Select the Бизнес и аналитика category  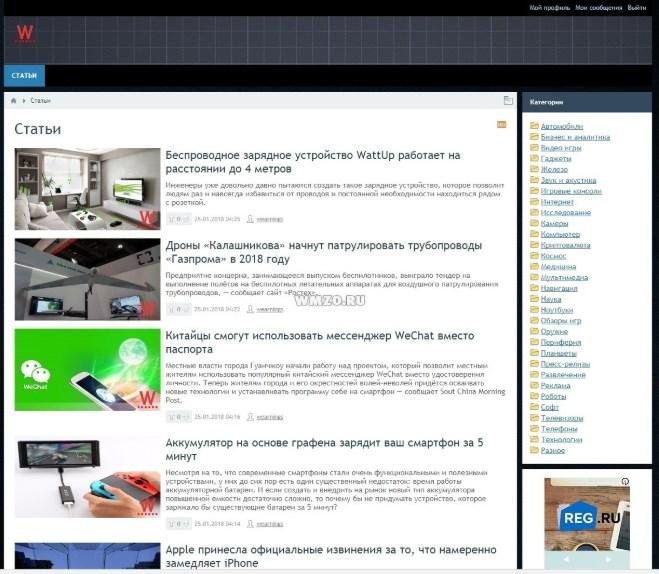[x=575, y=137]
